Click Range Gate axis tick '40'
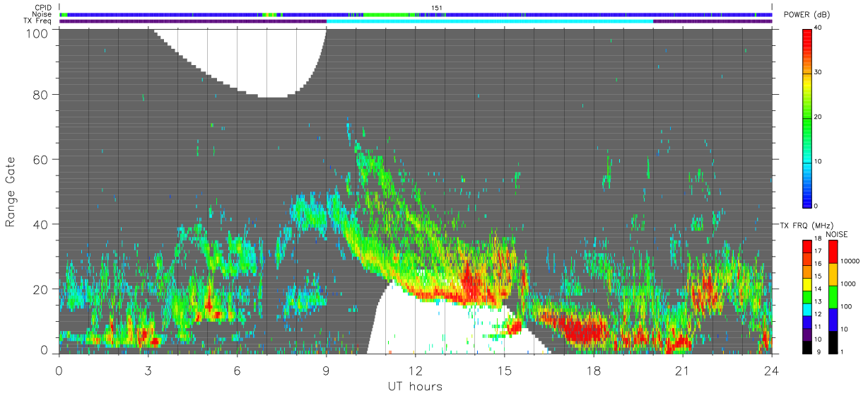The height and width of the screenshot is (401, 868). [40, 225]
